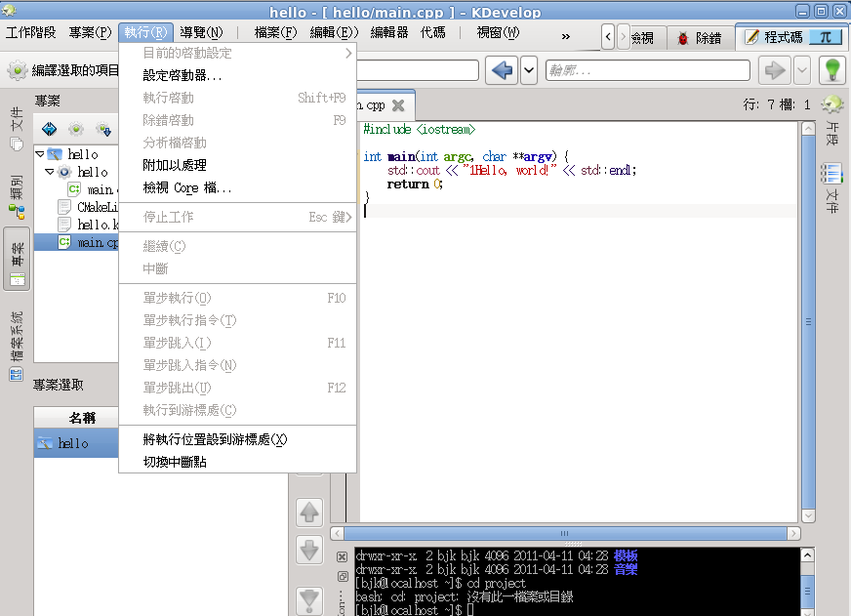Select hello in the 專案選取 list
This screenshot has height=616, width=851.
pyautogui.click(x=76, y=443)
